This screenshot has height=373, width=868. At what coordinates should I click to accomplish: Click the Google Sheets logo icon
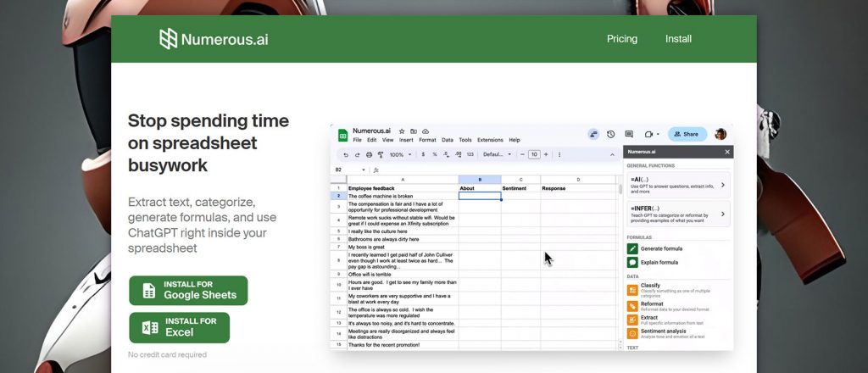(x=342, y=135)
